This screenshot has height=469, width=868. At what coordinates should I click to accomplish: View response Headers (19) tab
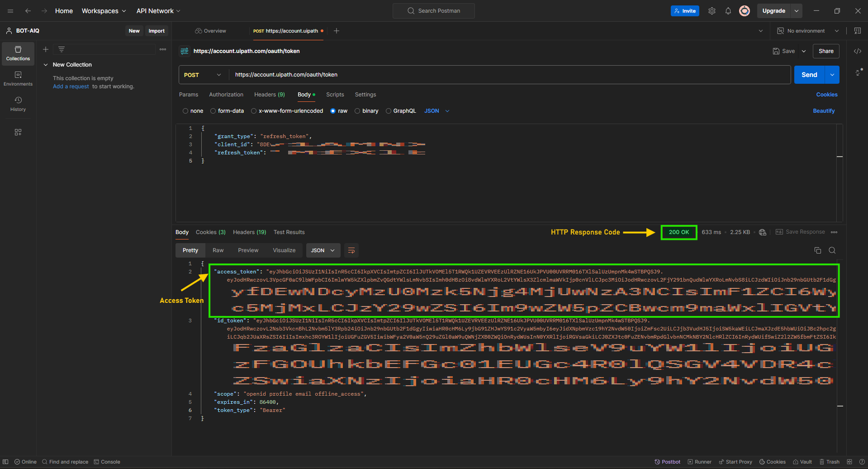point(250,232)
